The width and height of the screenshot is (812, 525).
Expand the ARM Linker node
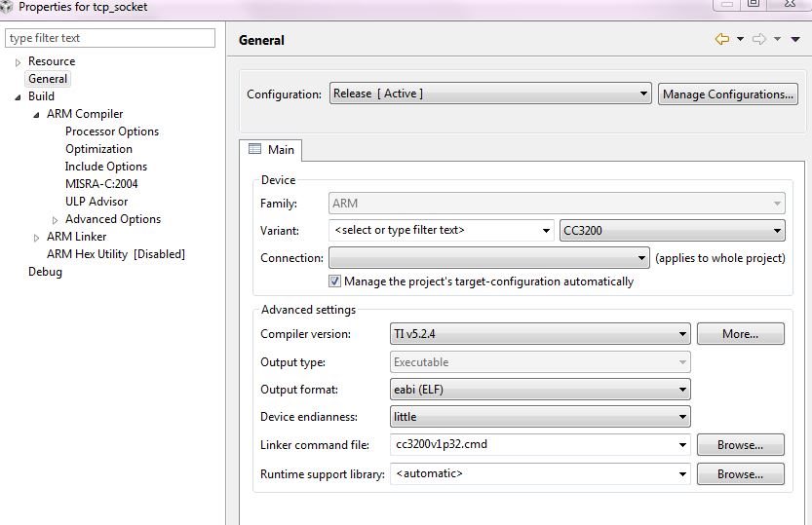pyautogui.click(x=36, y=238)
